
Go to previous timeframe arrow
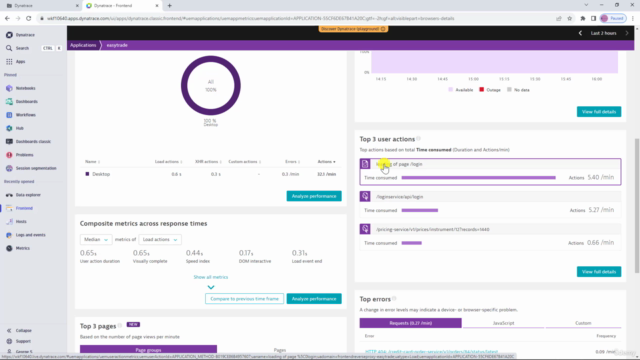(x=580, y=33)
